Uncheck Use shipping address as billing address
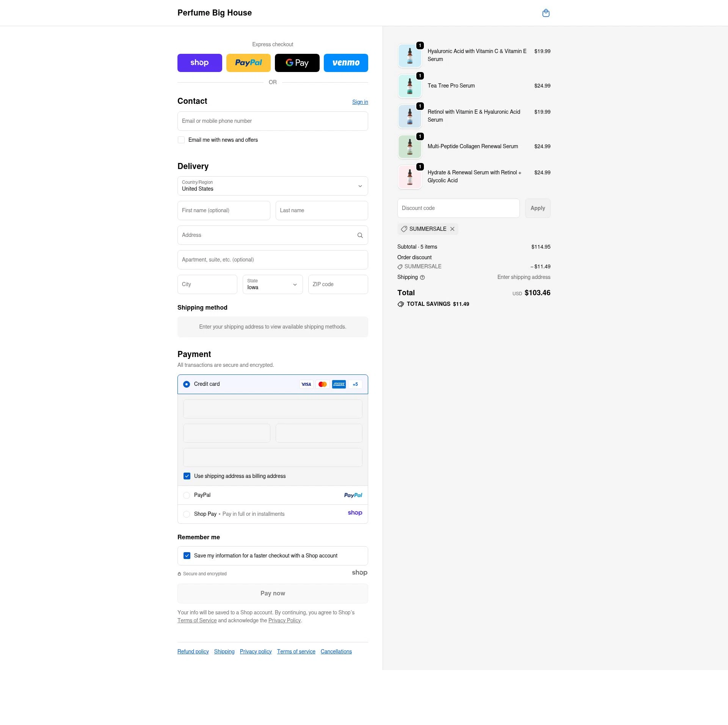 click(x=187, y=476)
